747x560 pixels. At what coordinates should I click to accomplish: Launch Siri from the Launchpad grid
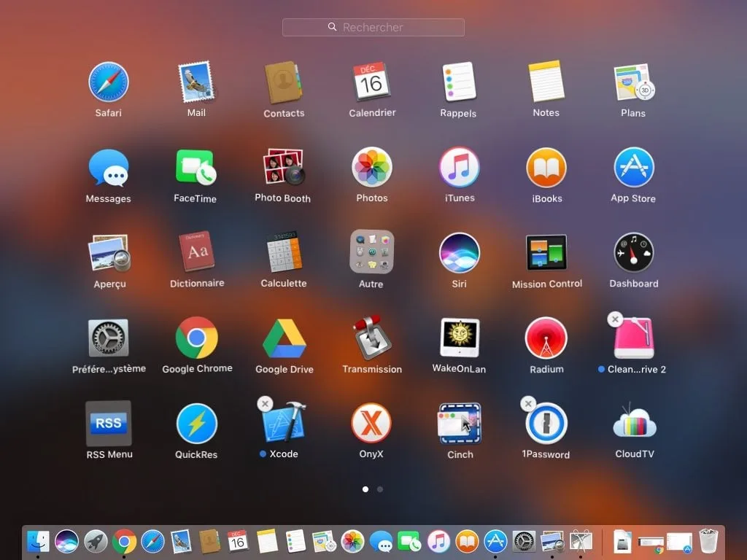click(460, 253)
